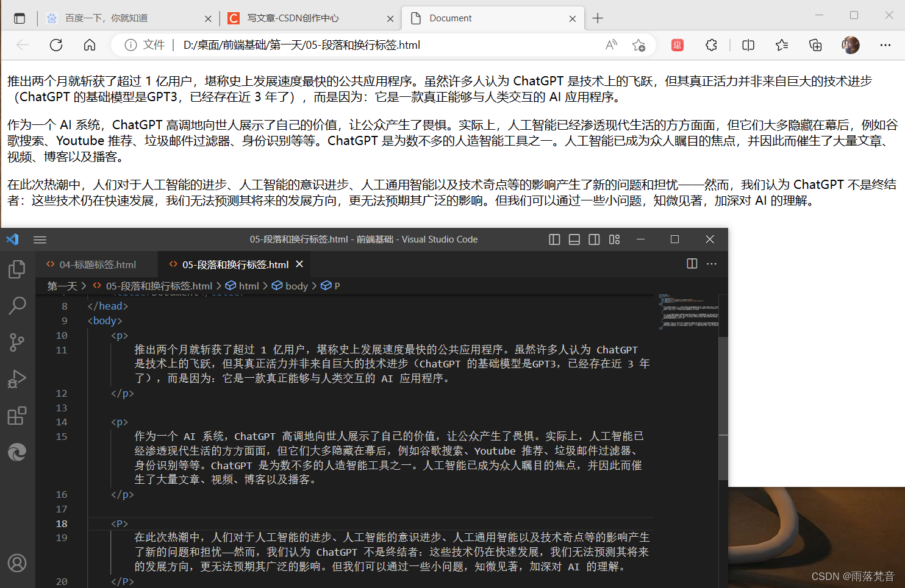
Task: Open the Extensions view in VS Code
Action: point(17,416)
